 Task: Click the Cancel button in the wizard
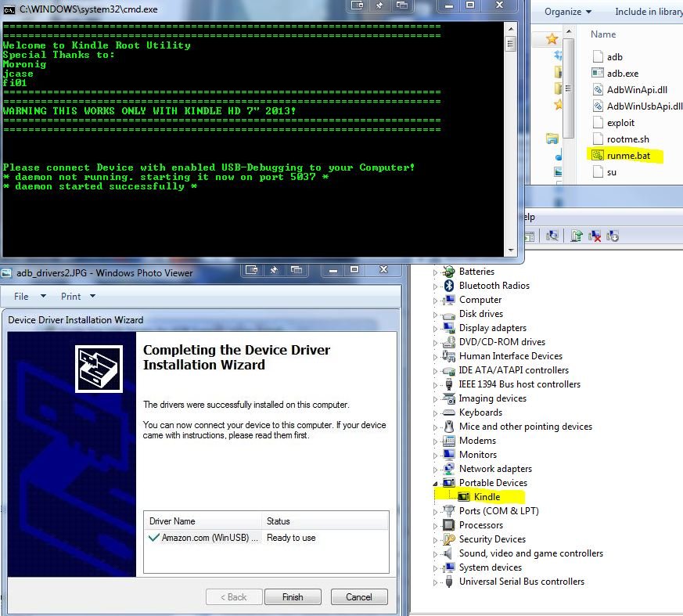click(x=359, y=597)
